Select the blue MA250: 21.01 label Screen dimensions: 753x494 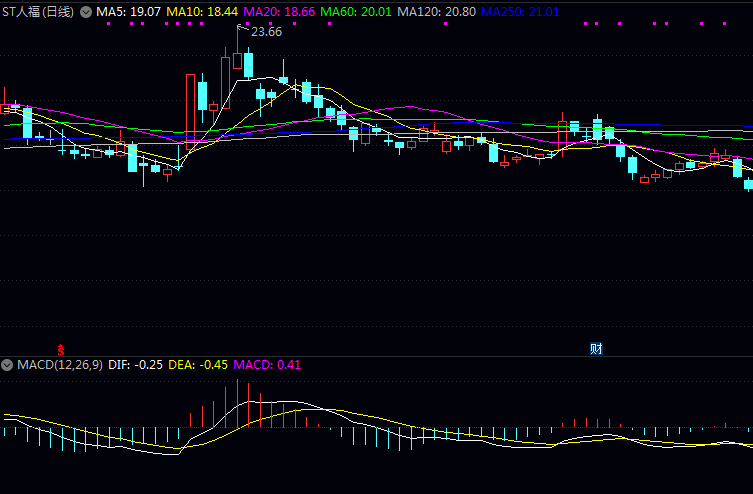coord(520,12)
